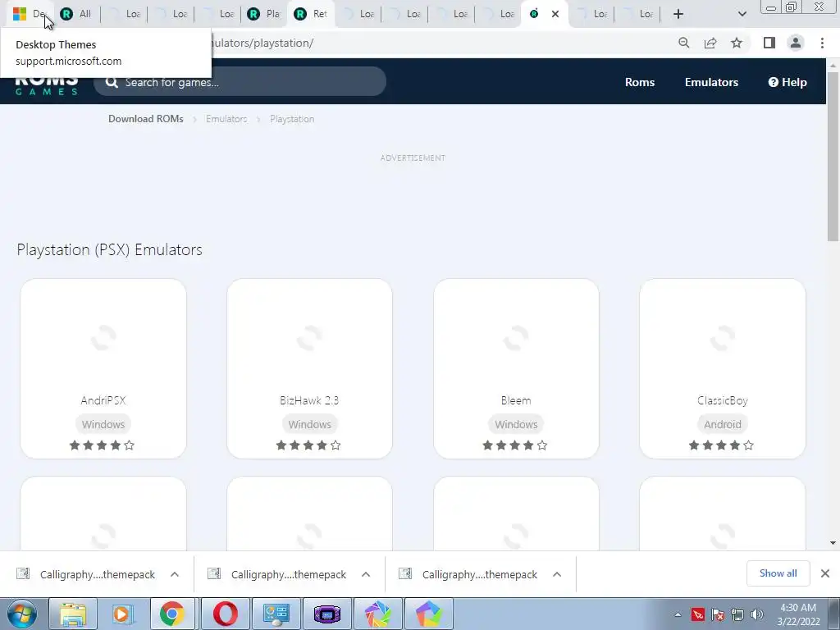Screen dimensions: 840x630
Task: Open the AndriPSX emulator thumbnail
Action: [x=103, y=337]
